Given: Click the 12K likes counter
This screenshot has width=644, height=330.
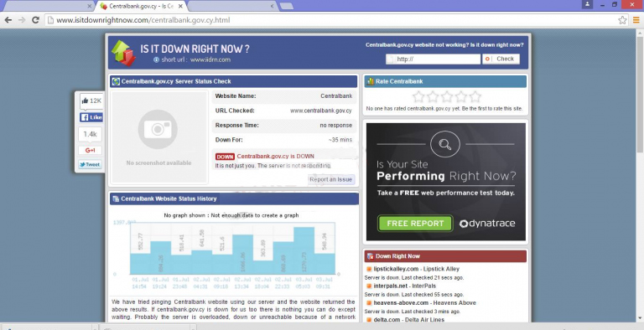Looking at the screenshot, I should 91,101.
